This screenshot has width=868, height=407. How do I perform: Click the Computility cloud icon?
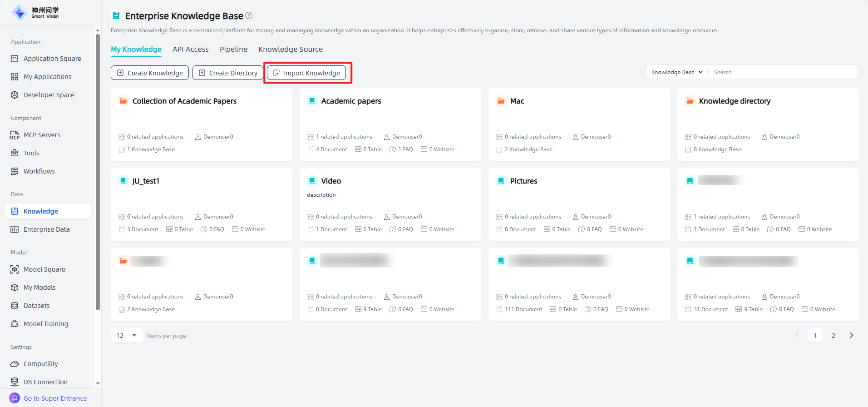coord(15,364)
